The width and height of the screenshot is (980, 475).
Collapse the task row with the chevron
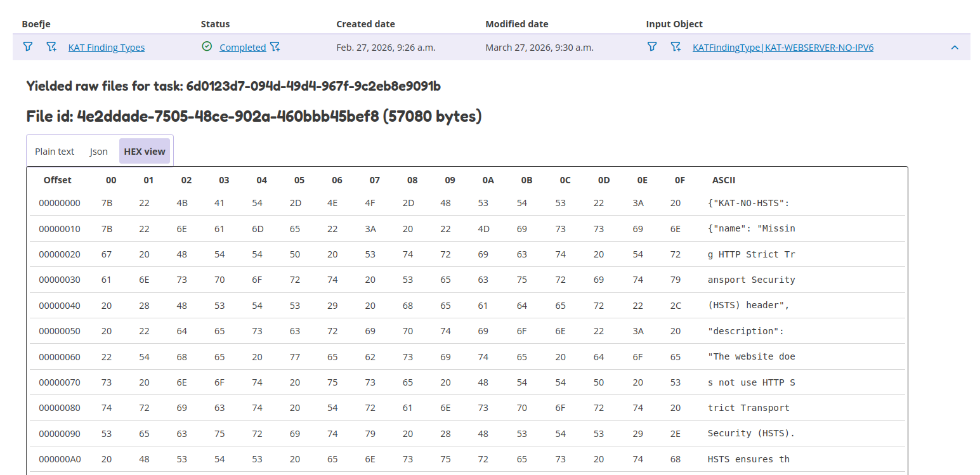[x=955, y=48]
